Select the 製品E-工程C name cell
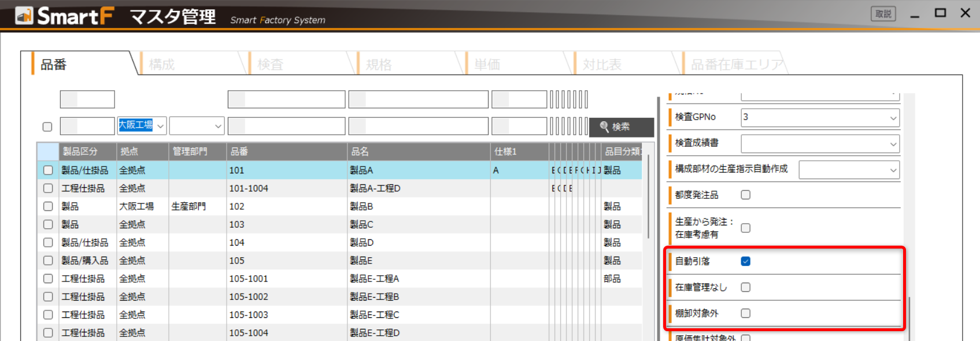The height and width of the screenshot is (341, 980). point(419,315)
